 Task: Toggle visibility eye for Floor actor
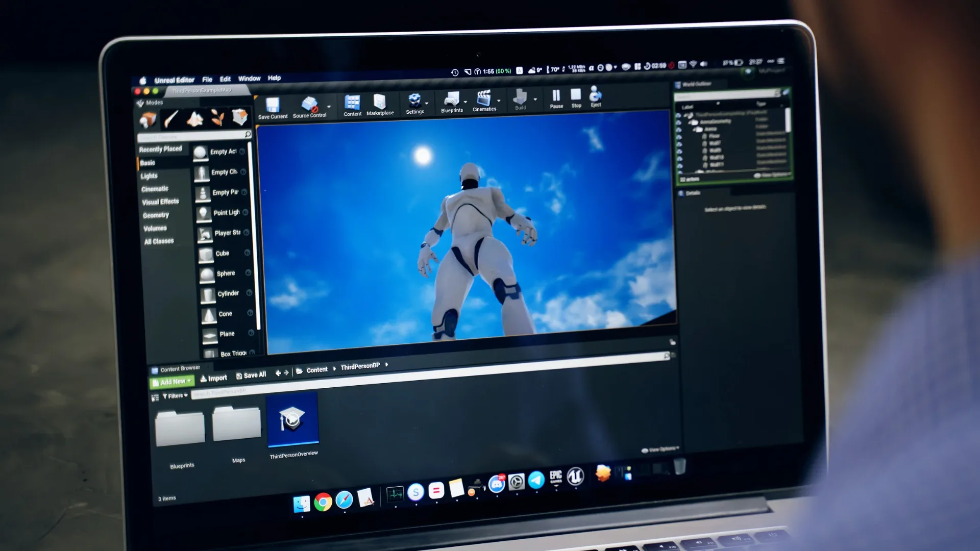click(678, 137)
